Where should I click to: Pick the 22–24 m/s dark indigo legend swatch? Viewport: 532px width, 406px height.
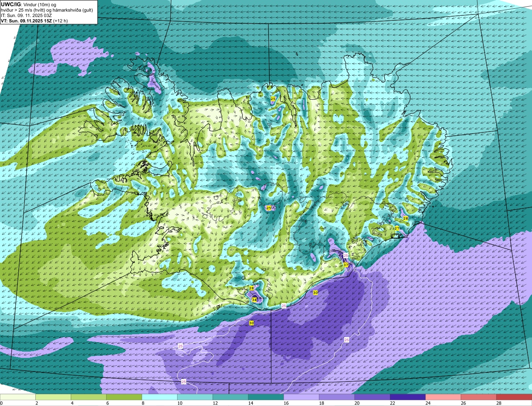408,397
